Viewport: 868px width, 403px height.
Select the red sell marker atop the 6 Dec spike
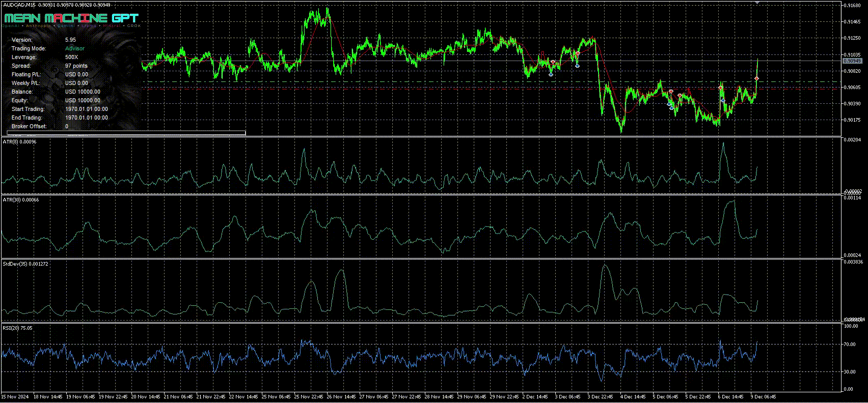(721, 88)
